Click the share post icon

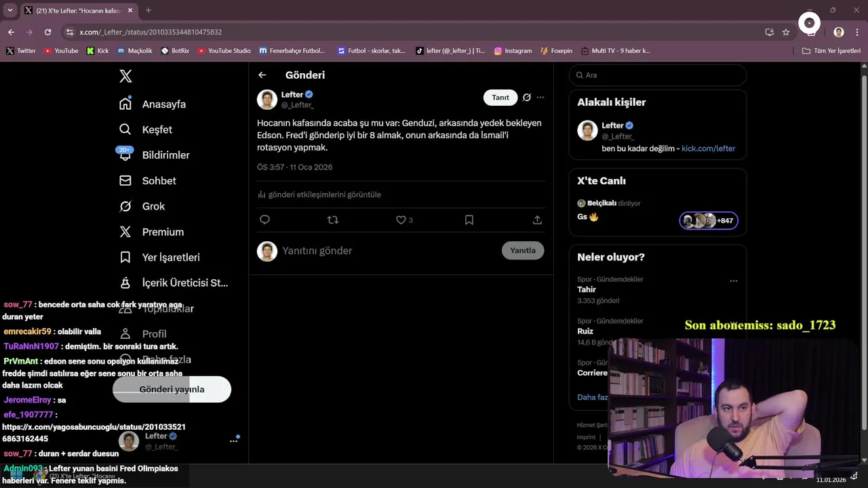click(x=537, y=220)
